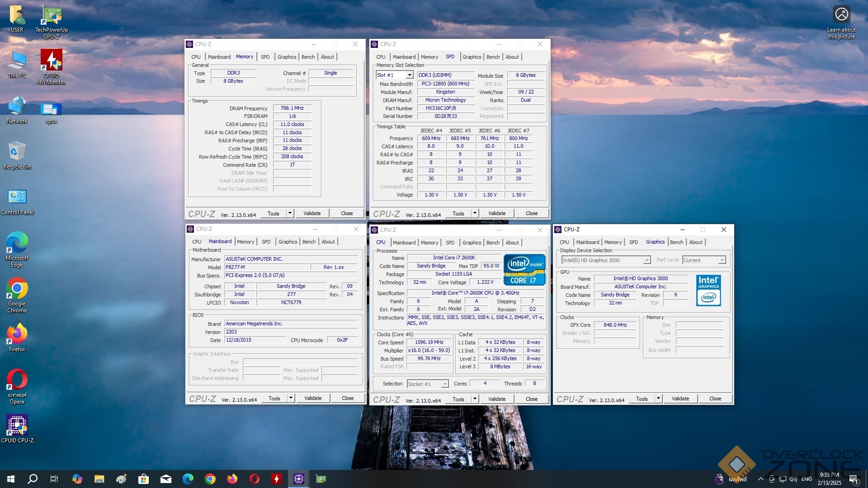Launch TechPowerUp GPU-Z desktop shortcut

coord(52,22)
